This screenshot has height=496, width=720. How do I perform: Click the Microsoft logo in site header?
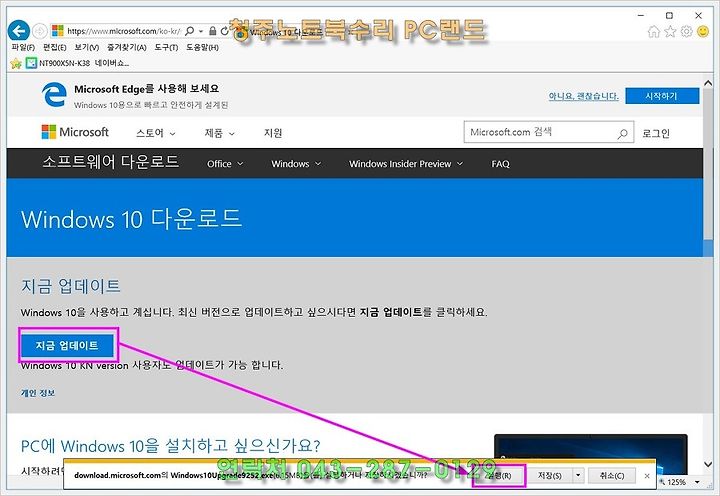pos(75,132)
